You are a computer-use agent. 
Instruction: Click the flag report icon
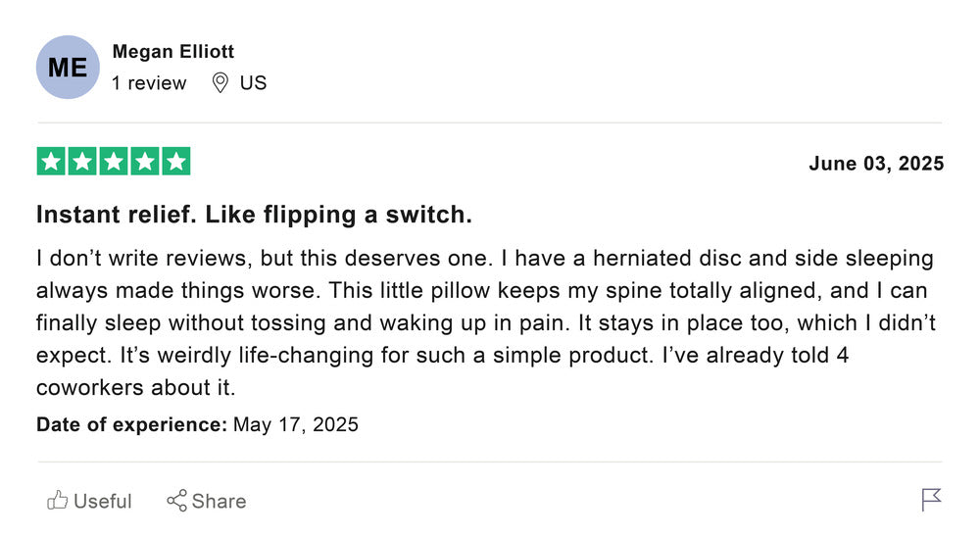pyautogui.click(x=931, y=500)
